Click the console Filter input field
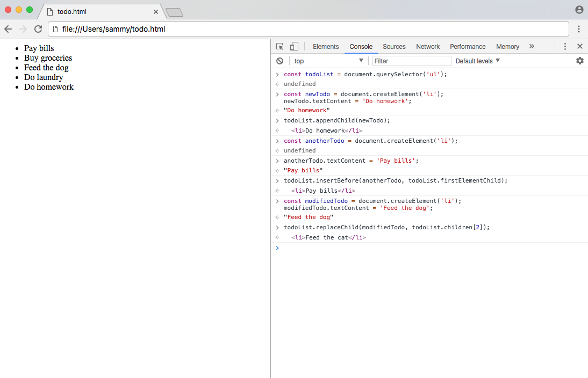This screenshot has width=588, height=378. 412,61
